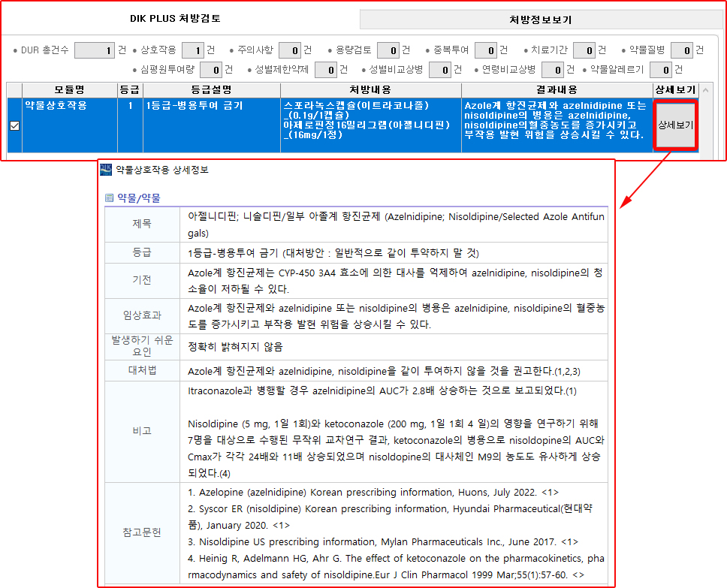Click the prescription cell listing 스포라녹스캡슐
Image resolution: width=727 pixels, height=588 pixels.
(370, 125)
